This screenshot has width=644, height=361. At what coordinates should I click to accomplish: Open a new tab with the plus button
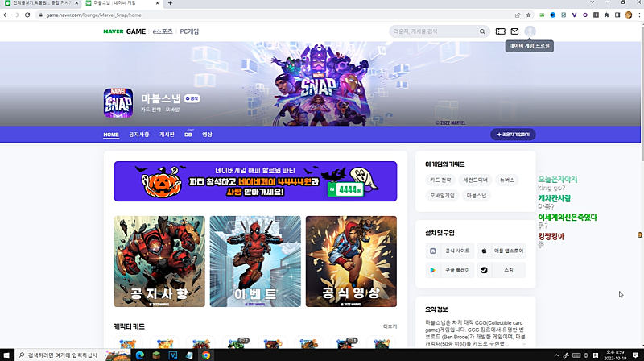click(170, 3)
